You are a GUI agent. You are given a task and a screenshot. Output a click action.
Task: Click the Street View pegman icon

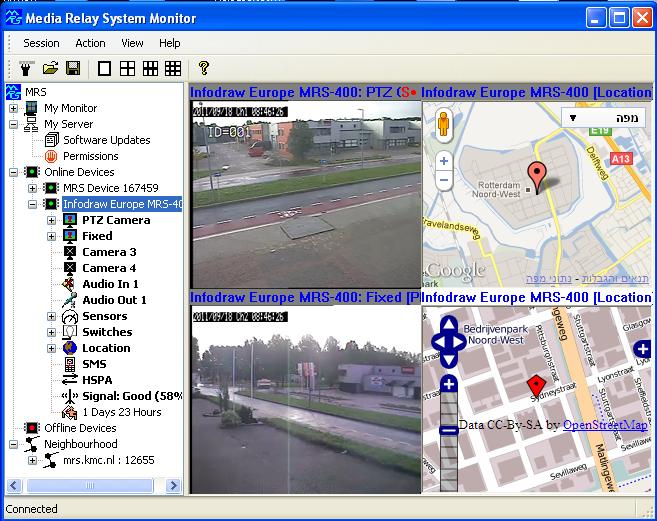pos(444,126)
